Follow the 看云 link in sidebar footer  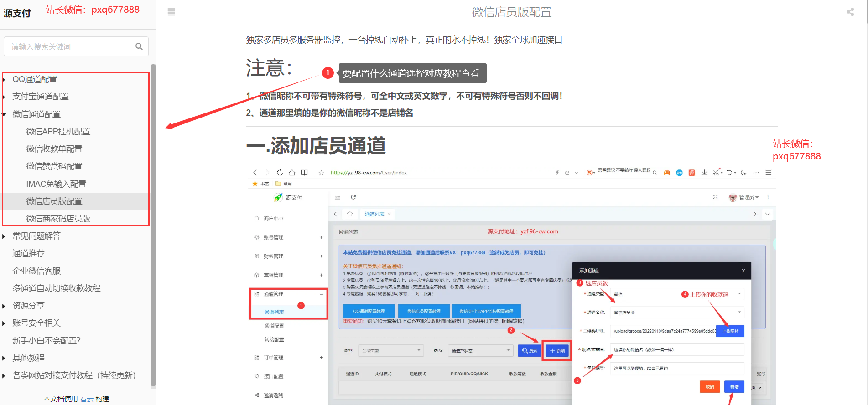point(87,399)
